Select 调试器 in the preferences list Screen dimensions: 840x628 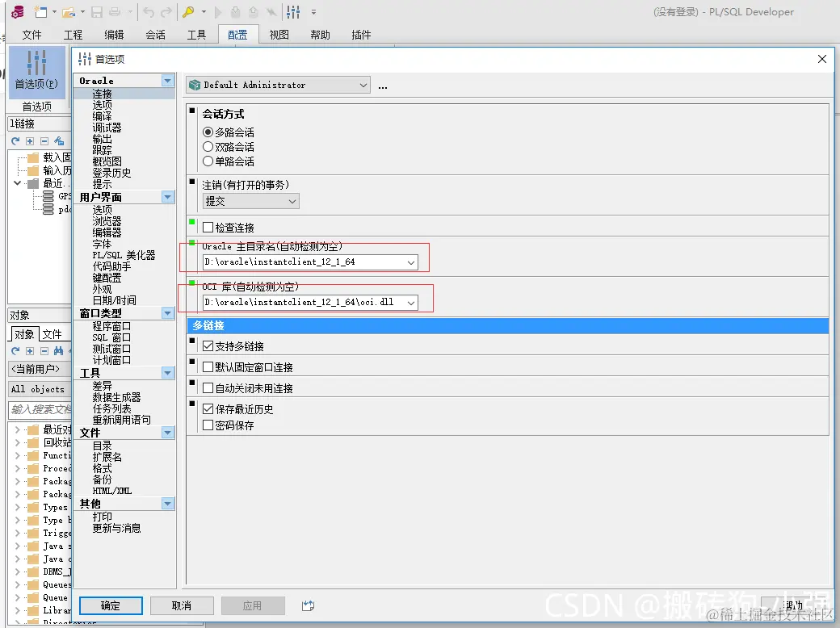(107, 128)
